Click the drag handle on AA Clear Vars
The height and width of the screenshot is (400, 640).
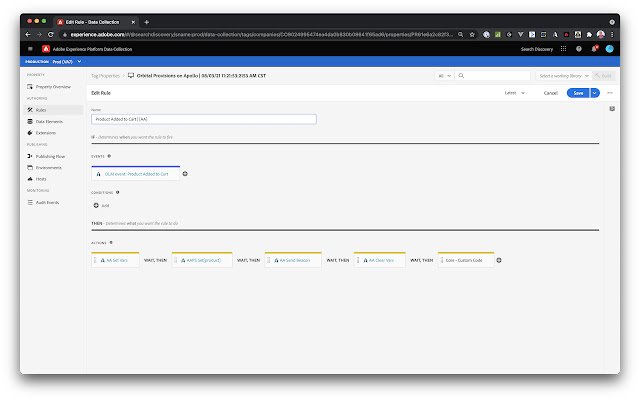tap(358, 260)
